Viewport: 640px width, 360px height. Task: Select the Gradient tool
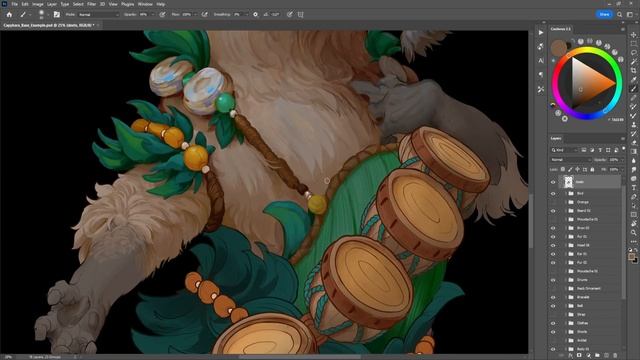tap(633, 152)
